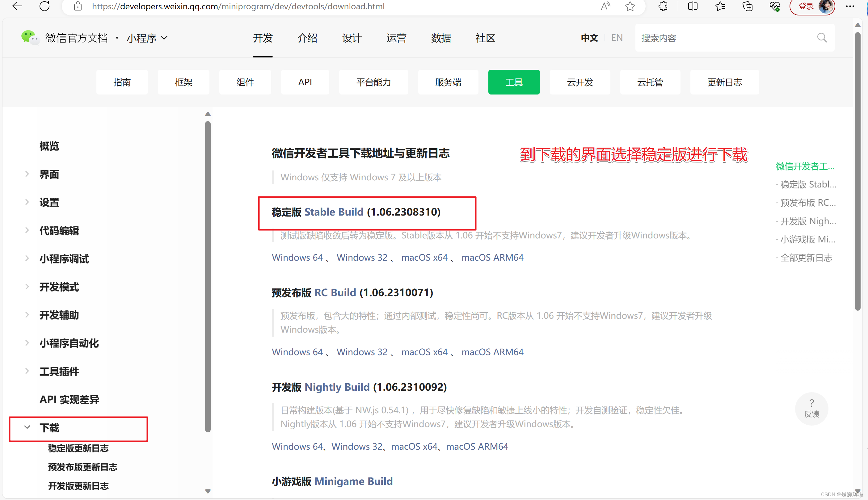This screenshot has width=868, height=500.
Task: Open the browser essentials heart icon
Action: pos(775,6)
